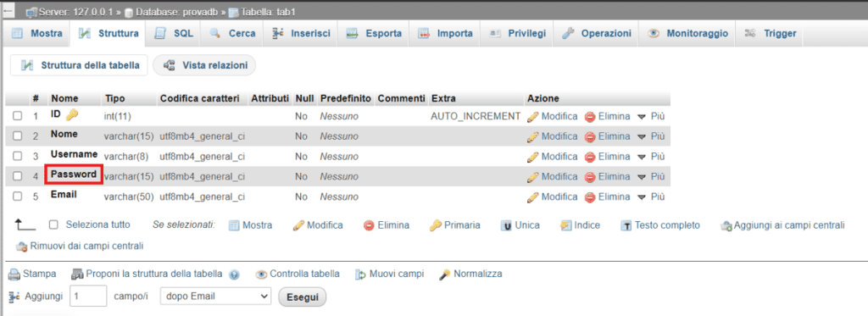Open the Esporta tab
This screenshot has width=868, height=316.
click(x=374, y=33)
